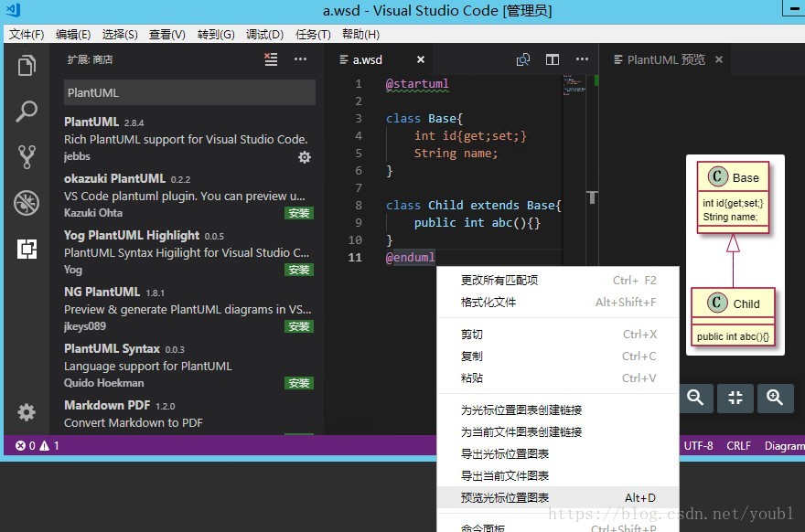
Task: Click the gear icon for PlantUML by jebbs
Action: point(305,157)
